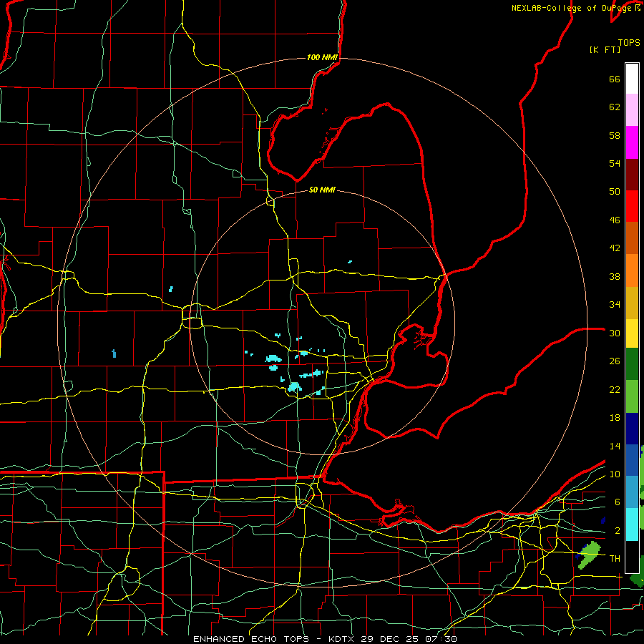Click the navy blue legend swatch
The height and width of the screenshot is (644, 644).
(x=632, y=429)
